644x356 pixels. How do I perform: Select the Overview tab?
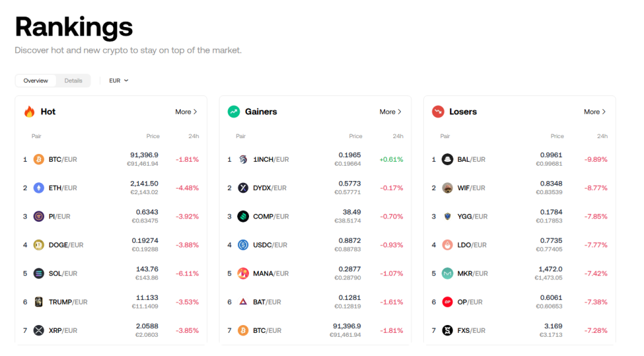(35, 81)
